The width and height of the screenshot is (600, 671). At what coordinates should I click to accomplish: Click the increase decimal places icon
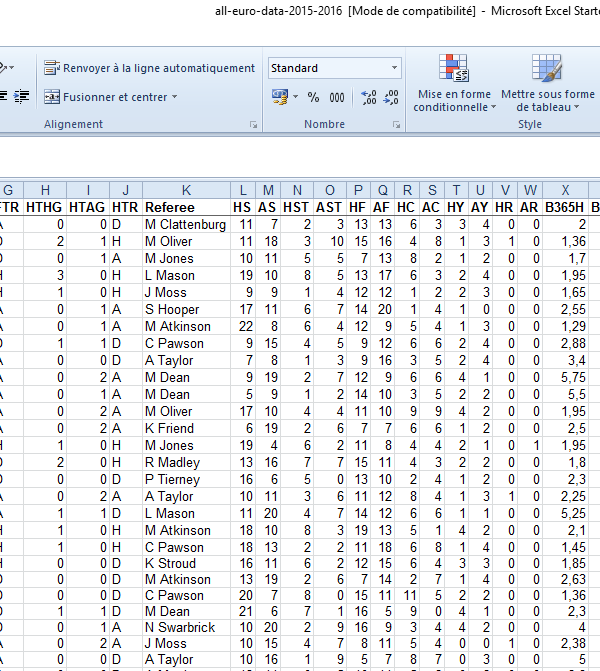[368, 97]
